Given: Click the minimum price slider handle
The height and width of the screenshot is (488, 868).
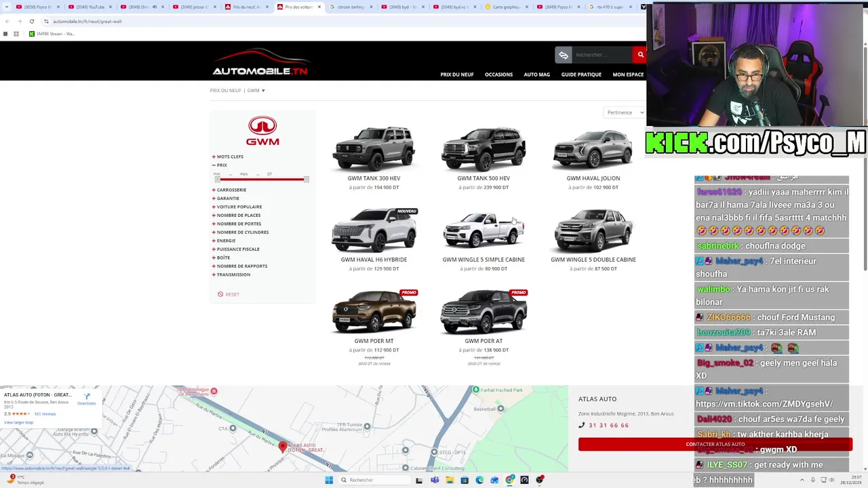Looking at the screenshot, I should [218, 179].
